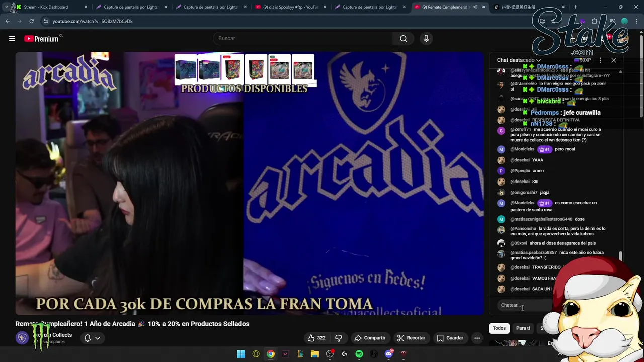Open Google Chrome from the taskbar

(271, 354)
